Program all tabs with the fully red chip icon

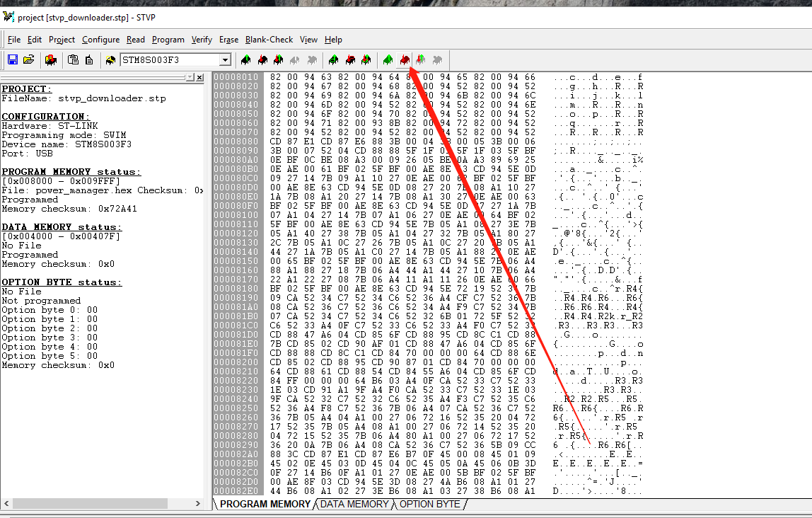coord(405,60)
